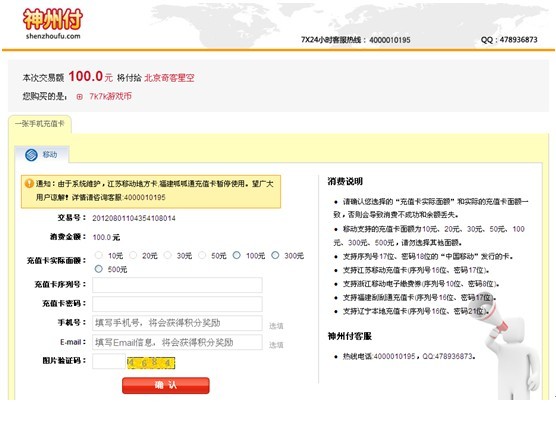Viewport: 556px width, 422px height.
Task: Click the 选填 label next to E-mail
Action: click(x=276, y=345)
